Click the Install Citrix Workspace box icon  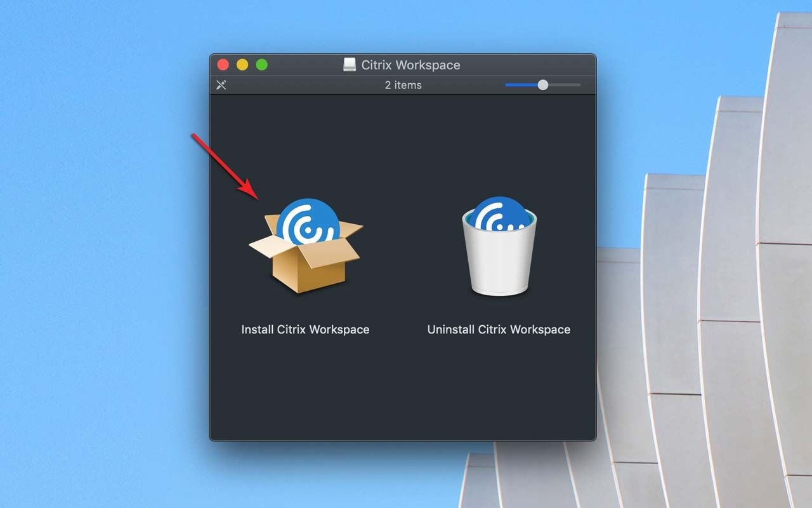click(x=306, y=248)
